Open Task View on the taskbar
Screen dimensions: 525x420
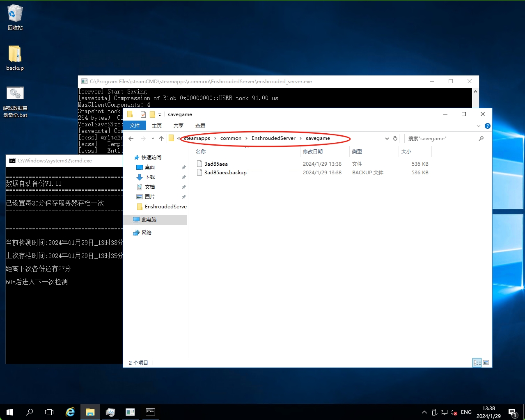[x=49, y=412]
